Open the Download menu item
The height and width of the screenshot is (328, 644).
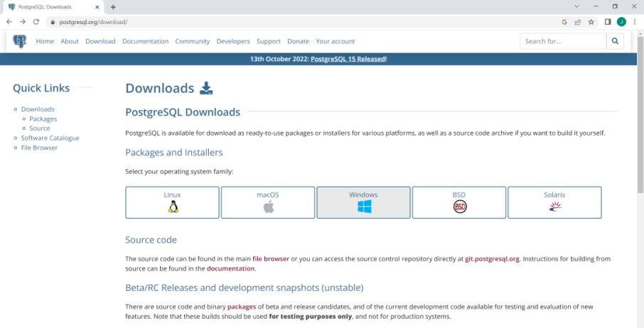pyautogui.click(x=100, y=41)
